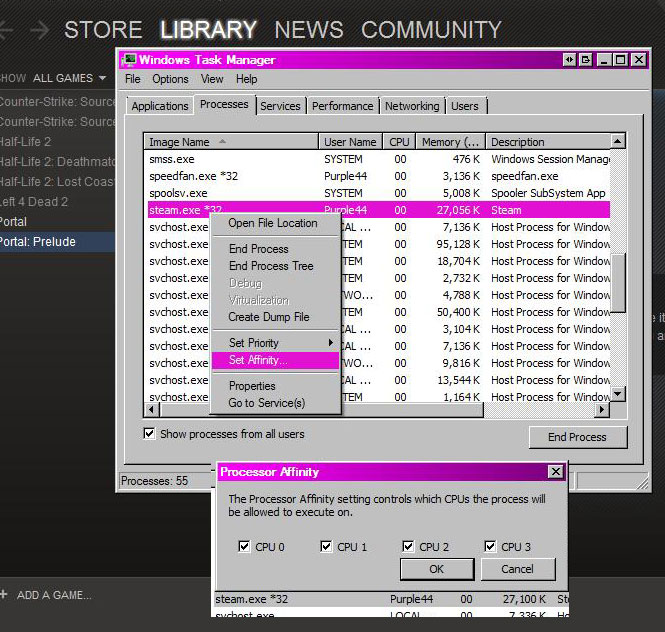Click the process list scroll up arrow
This screenshot has height=632, width=665.
point(618,141)
